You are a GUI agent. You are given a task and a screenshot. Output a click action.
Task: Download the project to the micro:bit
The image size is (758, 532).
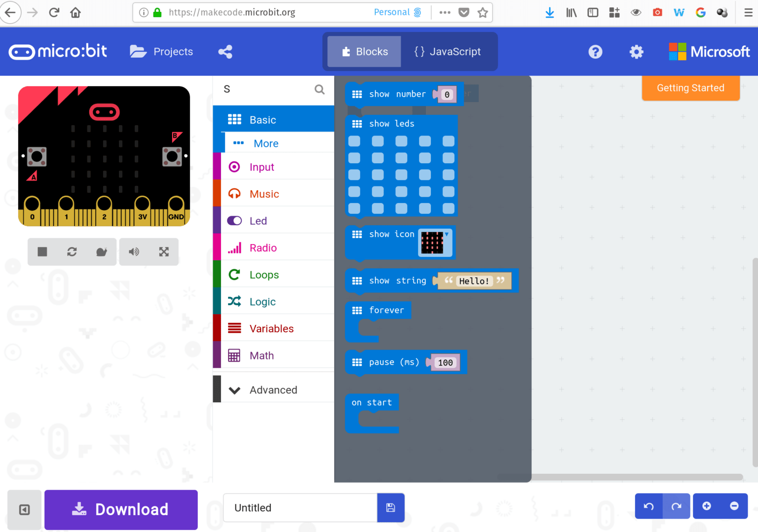click(x=121, y=509)
